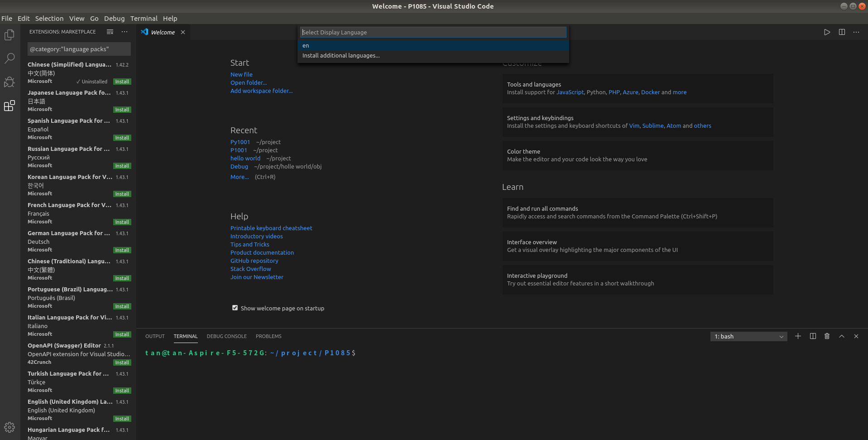Click the Open folder link

coord(248,82)
